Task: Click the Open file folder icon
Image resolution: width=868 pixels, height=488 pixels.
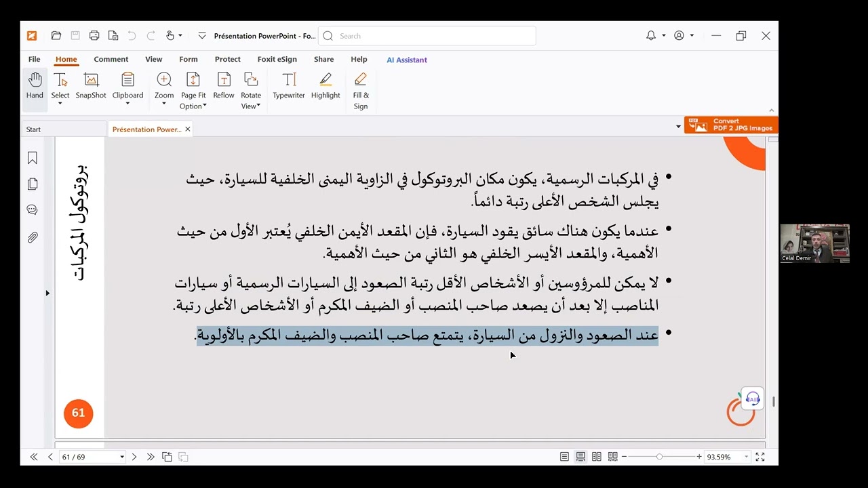Action: [56, 36]
